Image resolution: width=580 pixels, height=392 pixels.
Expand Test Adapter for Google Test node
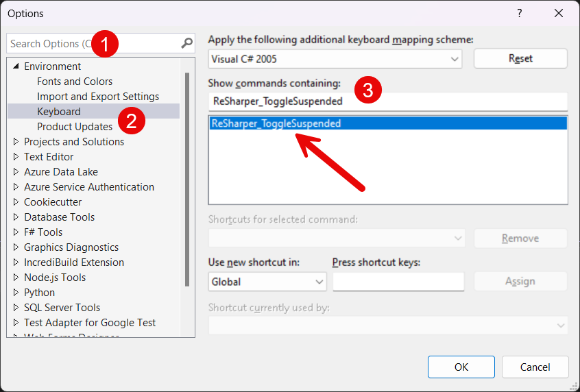point(16,323)
